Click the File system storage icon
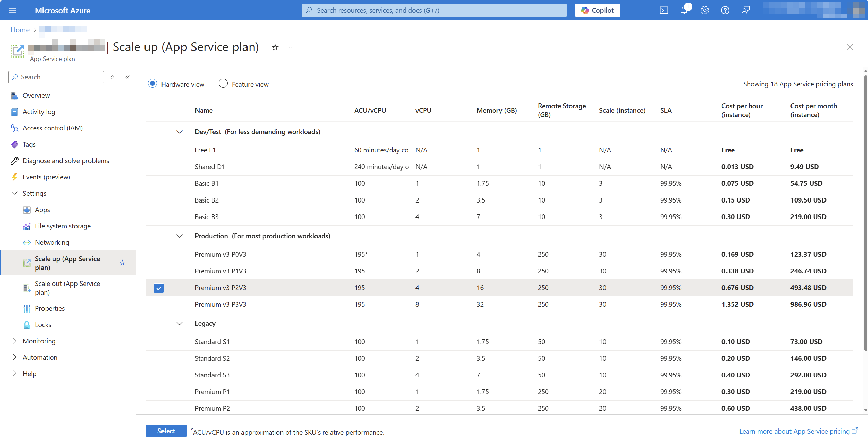The height and width of the screenshot is (437, 868). click(27, 226)
